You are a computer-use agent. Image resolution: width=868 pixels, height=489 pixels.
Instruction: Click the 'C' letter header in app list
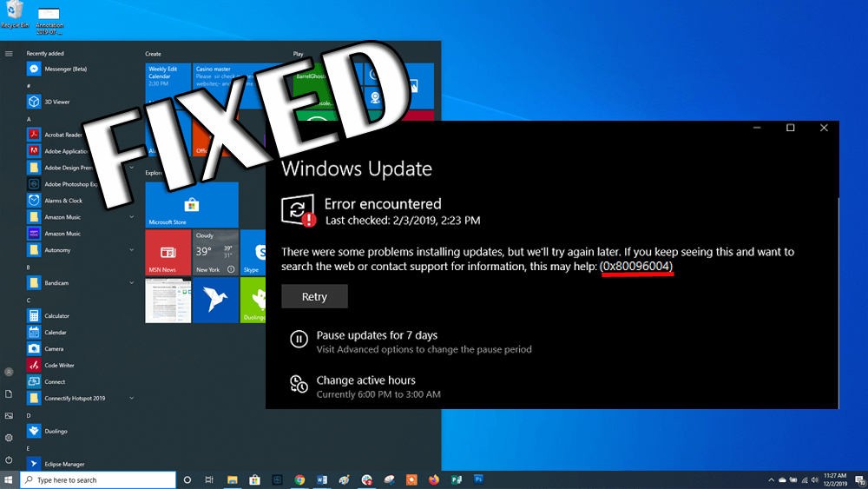pos(29,301)
